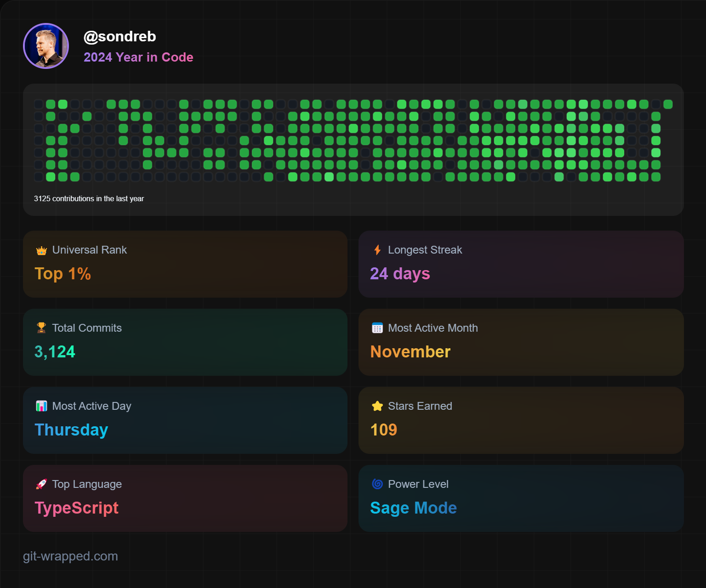Image resolution: width=706 pixels, height=588 pixels.
Task: Click the calendar icon beside Most Active Month
Action: [377, 328]
